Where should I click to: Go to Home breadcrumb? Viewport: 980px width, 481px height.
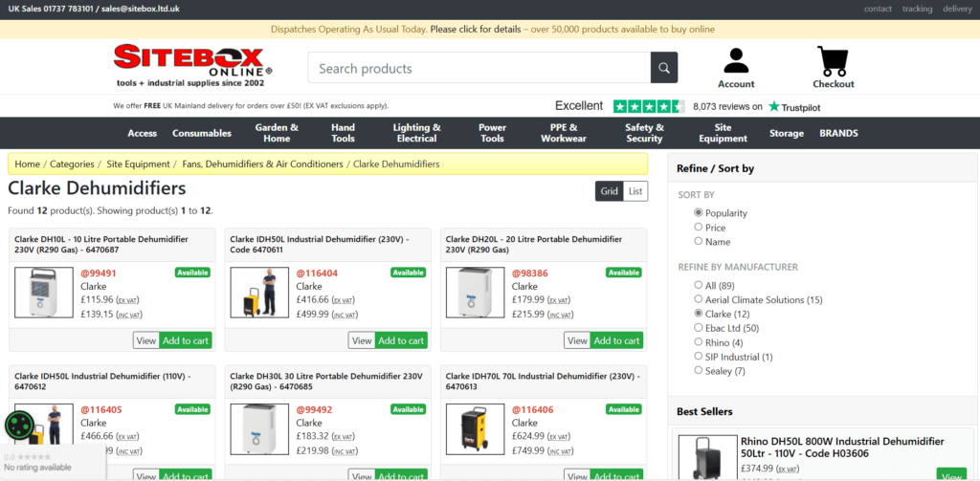tap(28, 164)
